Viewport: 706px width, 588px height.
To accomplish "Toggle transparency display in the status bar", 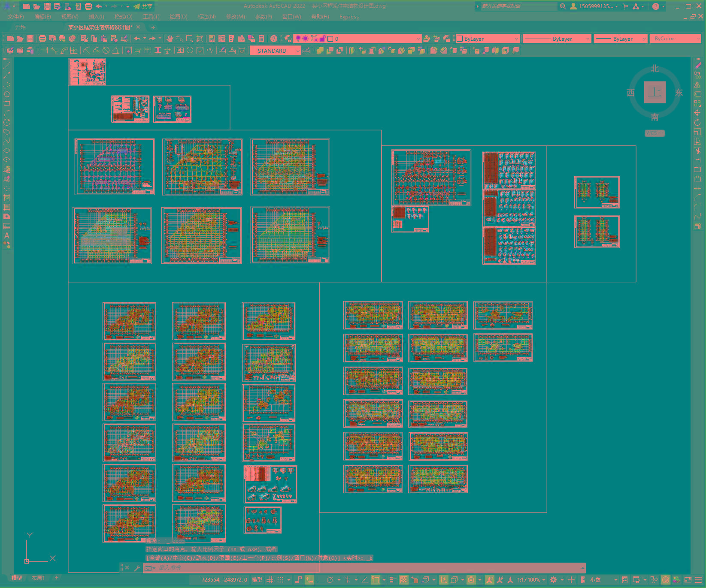I will click(404, 580).
